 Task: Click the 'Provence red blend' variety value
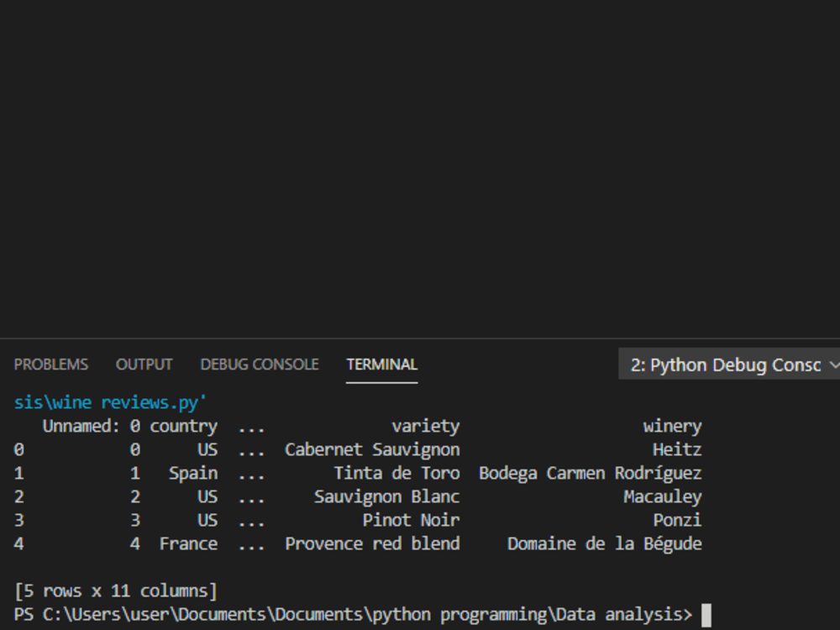coord(372,544)
